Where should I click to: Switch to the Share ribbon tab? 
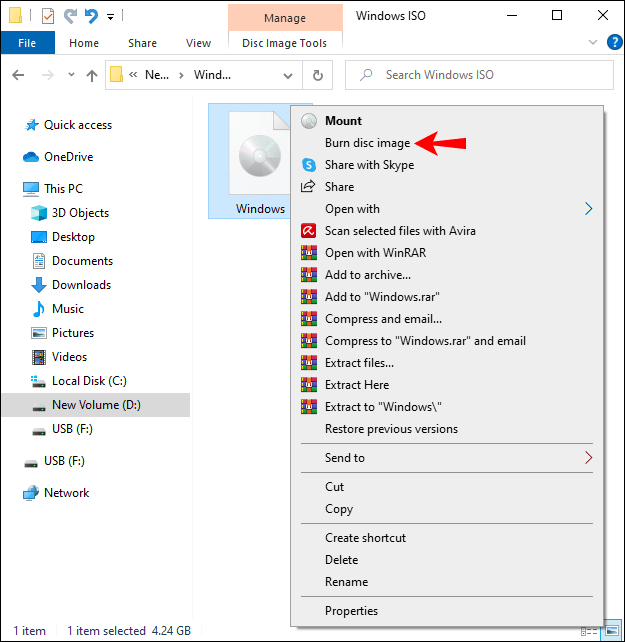click(142, 43)
